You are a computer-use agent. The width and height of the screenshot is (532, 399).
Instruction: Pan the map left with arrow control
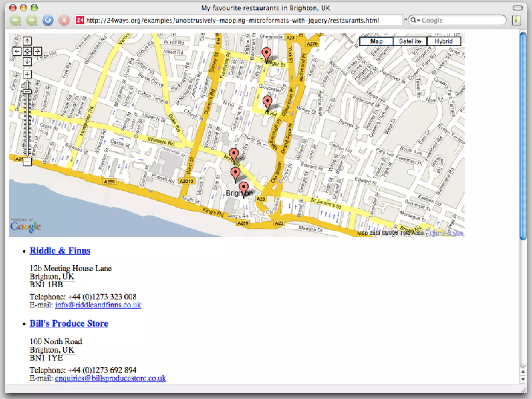17,51
